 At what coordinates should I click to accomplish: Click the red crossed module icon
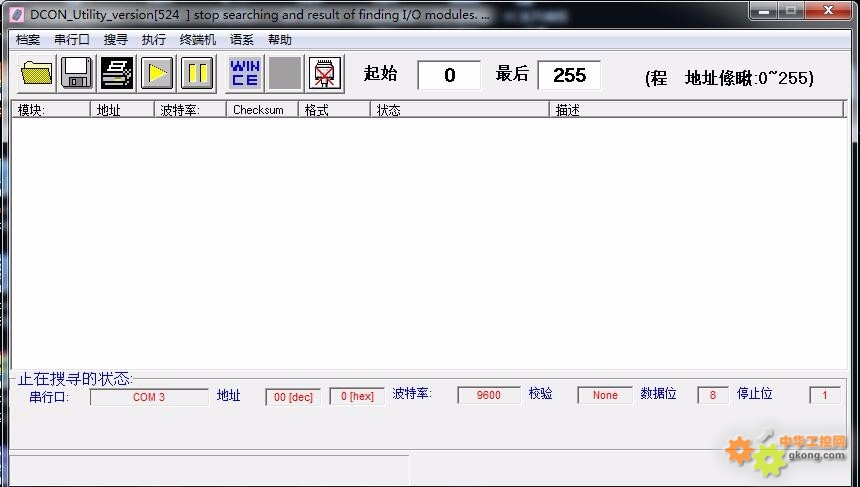(x=325, y=74)
